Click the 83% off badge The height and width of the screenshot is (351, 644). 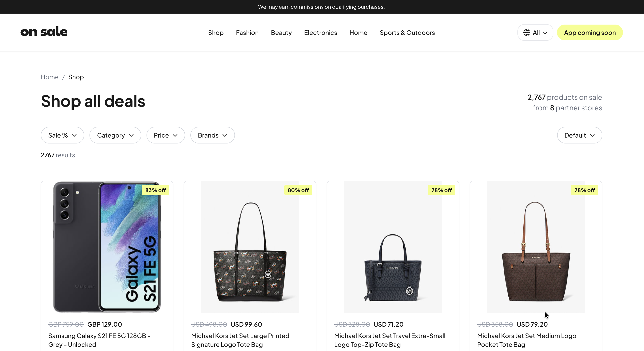tap(155, 190)
